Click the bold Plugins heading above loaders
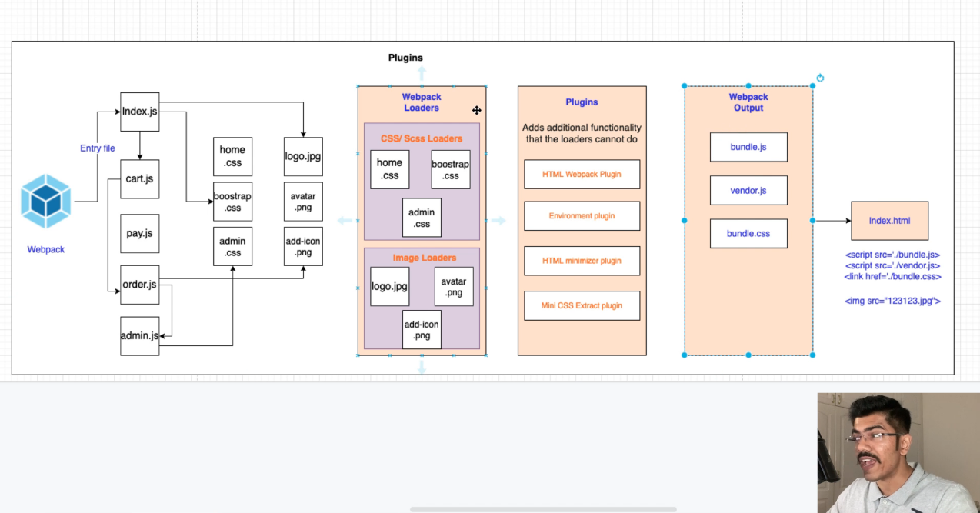980x513 pixels. 405,58
